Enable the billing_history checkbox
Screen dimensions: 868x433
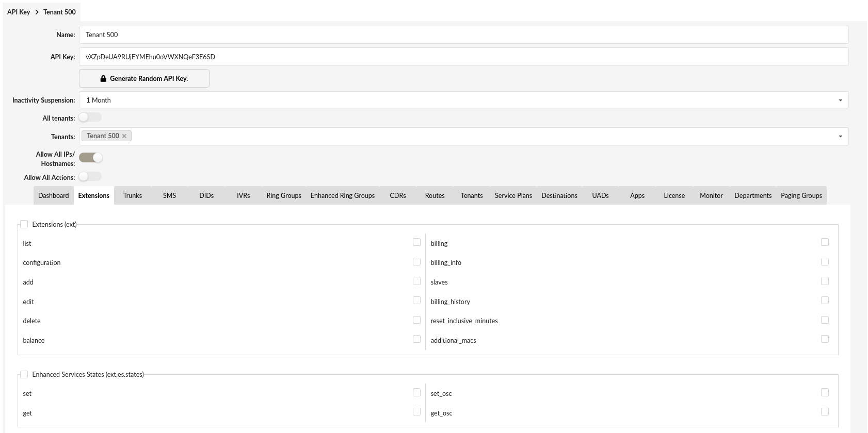click(x=825, y=301)
